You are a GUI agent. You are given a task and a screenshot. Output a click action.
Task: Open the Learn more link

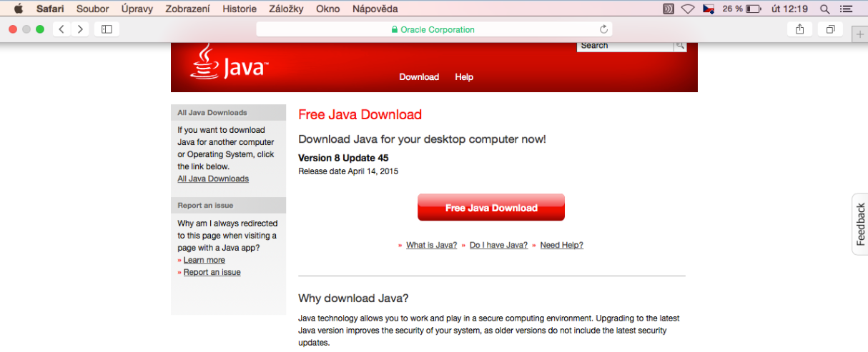tap(204, 260)
